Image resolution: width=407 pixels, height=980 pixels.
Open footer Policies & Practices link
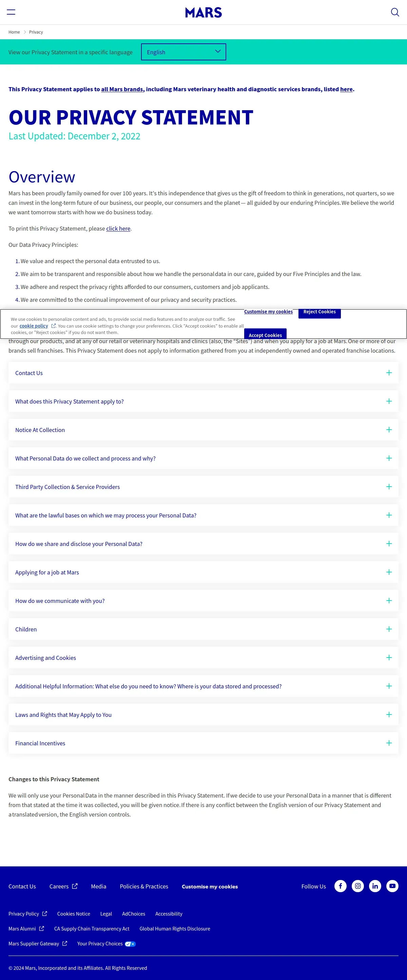coord(144,886)
